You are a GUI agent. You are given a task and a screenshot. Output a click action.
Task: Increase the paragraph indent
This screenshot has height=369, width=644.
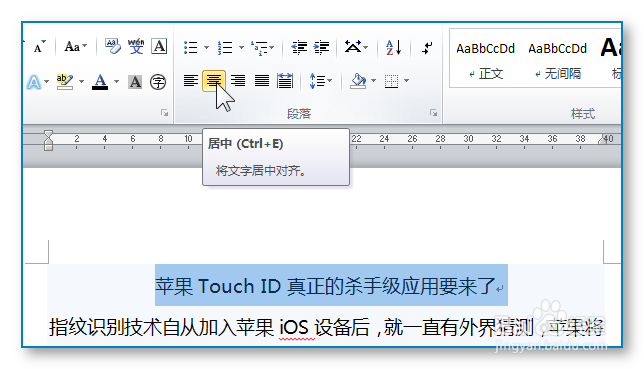point(321,48)
